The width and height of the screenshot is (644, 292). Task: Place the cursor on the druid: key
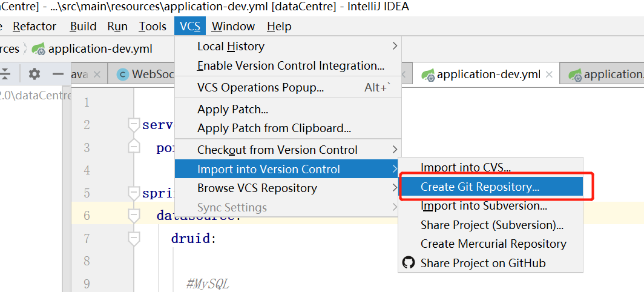tap(194, 239)
